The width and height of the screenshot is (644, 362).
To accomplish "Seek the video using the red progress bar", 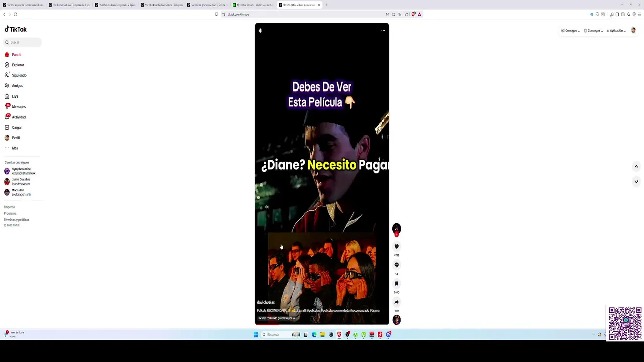I will point(321,324).
